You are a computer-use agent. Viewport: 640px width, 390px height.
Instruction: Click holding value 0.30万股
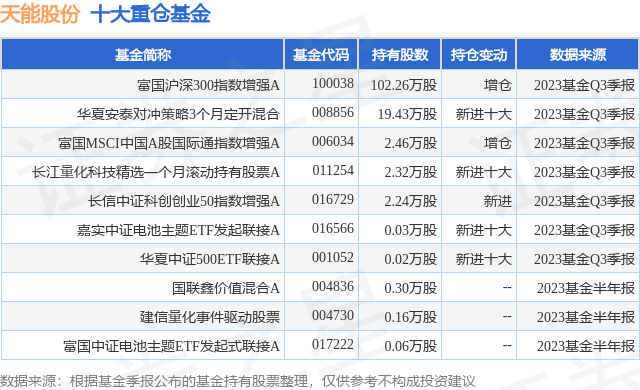tap(411, 288)
